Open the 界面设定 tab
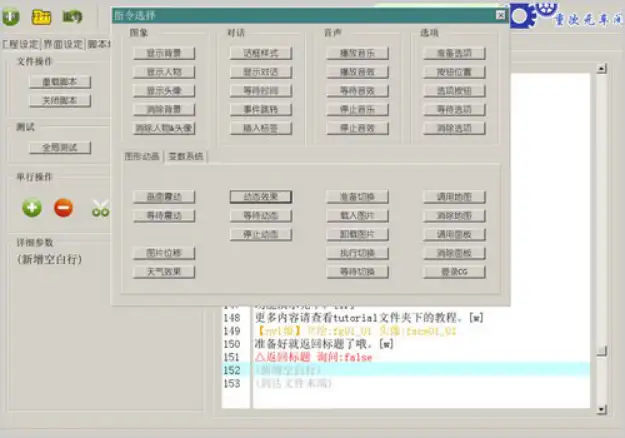This screenshot has height=438, width=625. (63, 44)
